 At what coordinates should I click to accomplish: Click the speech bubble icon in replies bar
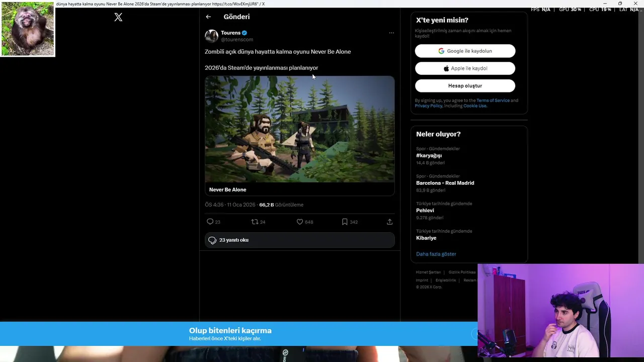click(x=212, y=240)
